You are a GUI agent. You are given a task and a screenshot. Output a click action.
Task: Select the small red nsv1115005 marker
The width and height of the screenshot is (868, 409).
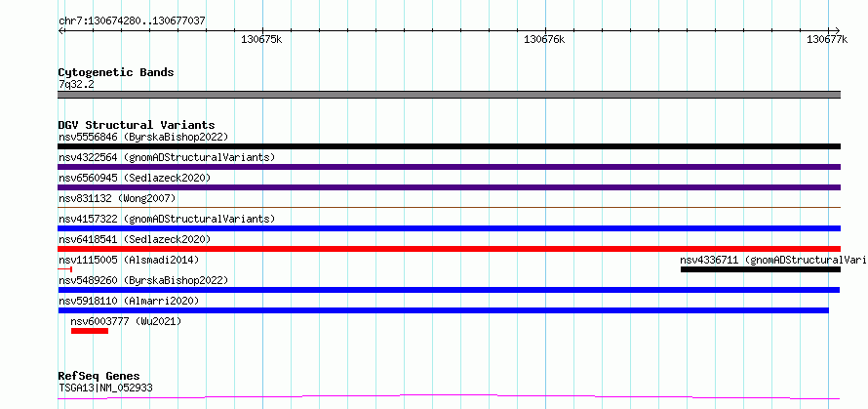tap(64, 269)
